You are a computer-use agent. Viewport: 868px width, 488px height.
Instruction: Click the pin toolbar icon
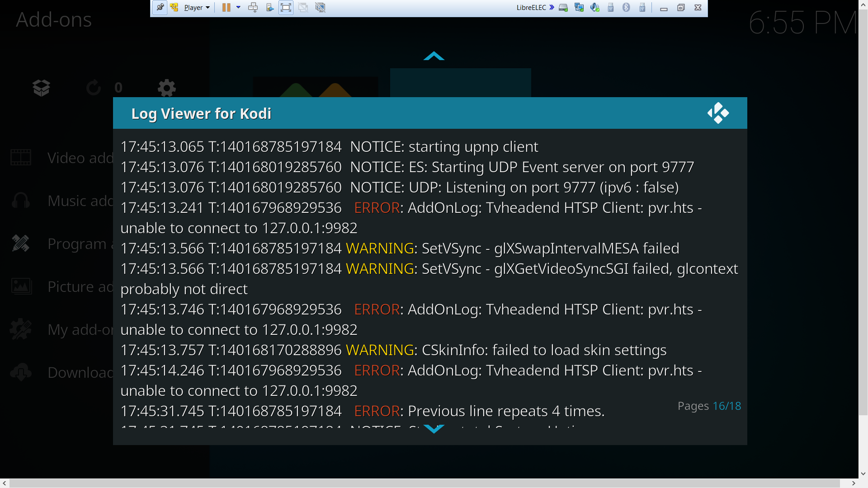(160, 7)
